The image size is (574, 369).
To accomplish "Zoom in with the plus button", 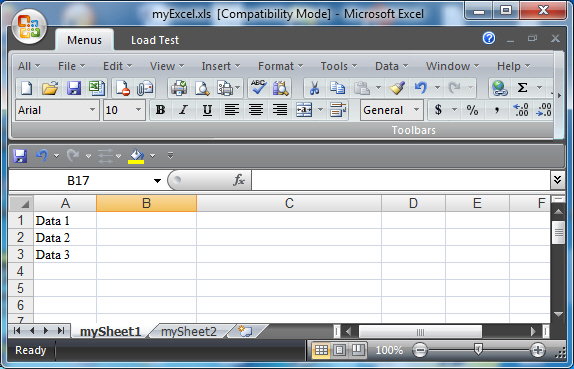I will tap(537, 350).
